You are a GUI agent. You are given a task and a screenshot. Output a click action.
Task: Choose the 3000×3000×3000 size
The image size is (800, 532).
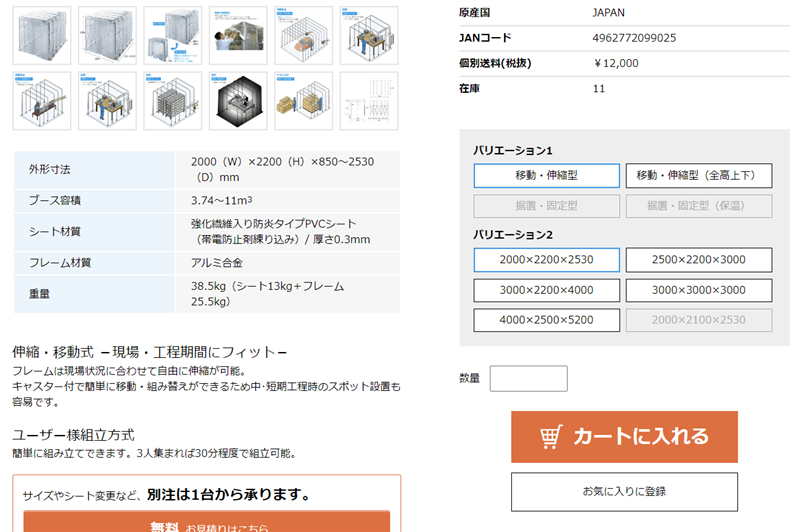click(699, 290)
